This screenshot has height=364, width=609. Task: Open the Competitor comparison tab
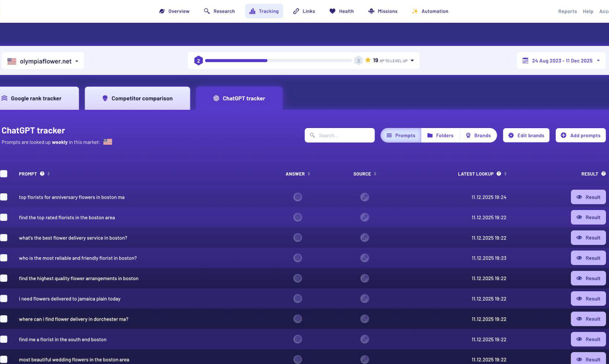[137, 98]
